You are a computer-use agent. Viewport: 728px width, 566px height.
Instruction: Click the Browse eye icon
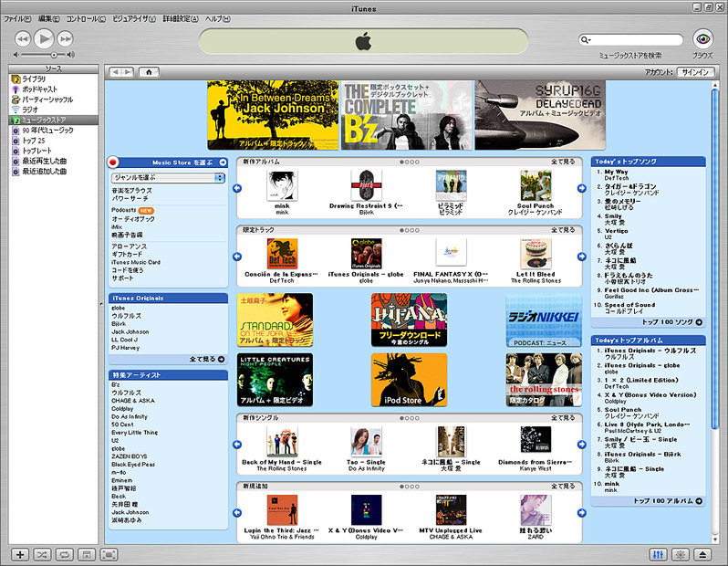pyautogui.click(x=703, y=38)
